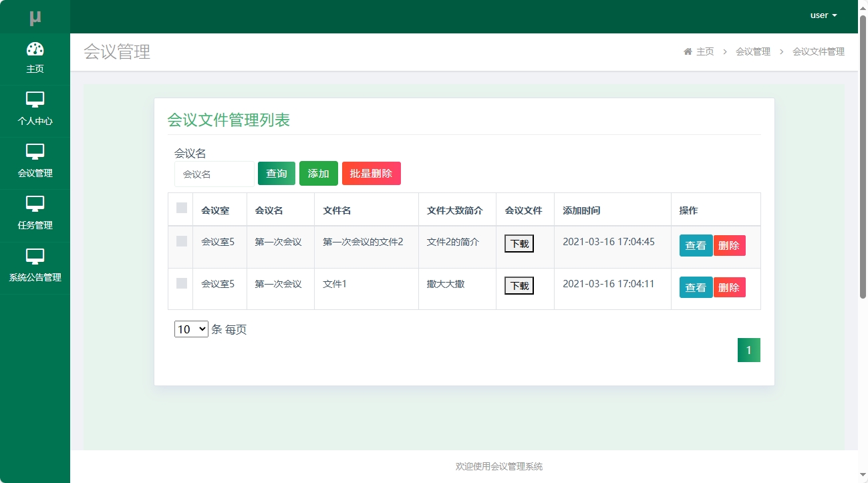Select 会议文件管理 breadcrumb entry
The width and height of the screenshot is (868, 483).
point(817,51)
